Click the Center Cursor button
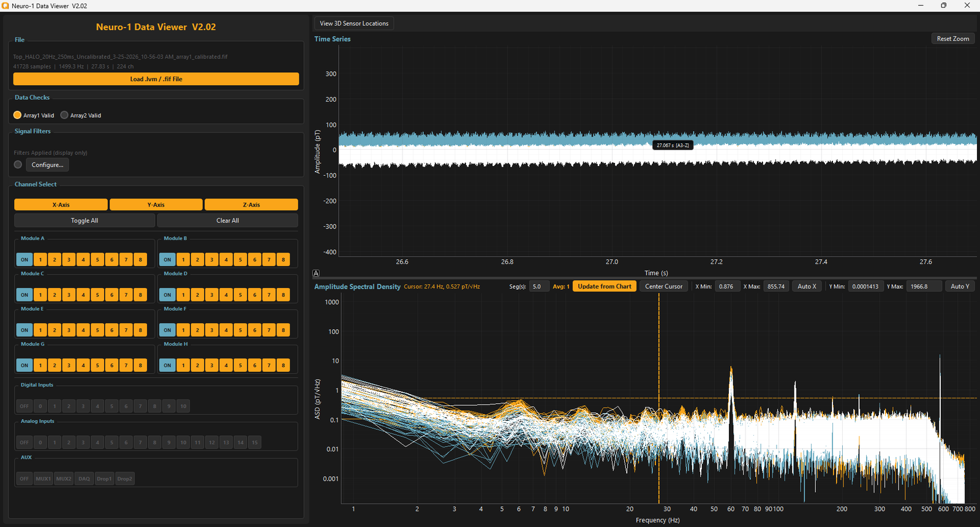This screenshot has width=980, height=527. (664, 286)
